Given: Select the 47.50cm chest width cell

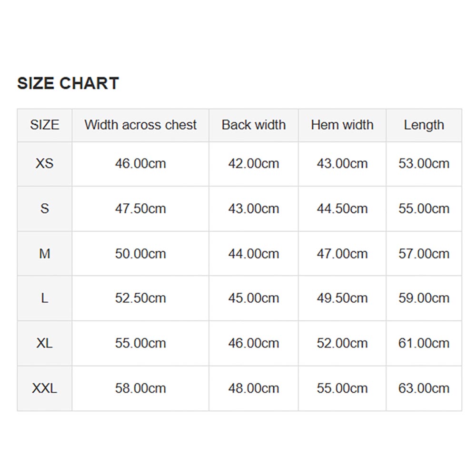Looking at the screenshot, I should coord(140,209).
